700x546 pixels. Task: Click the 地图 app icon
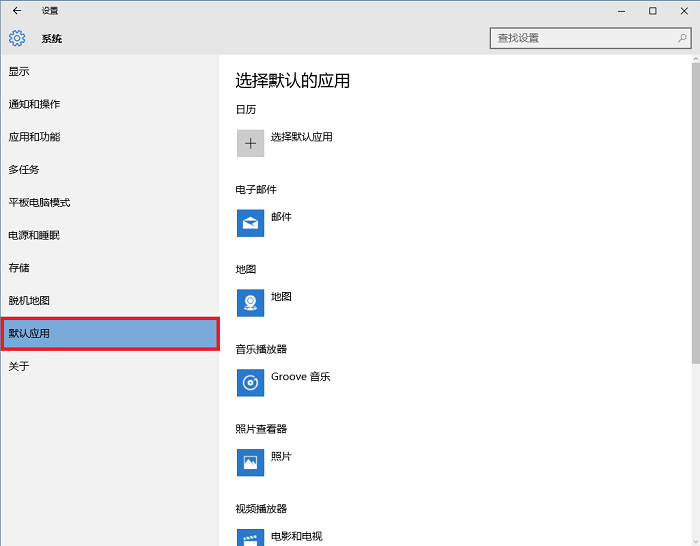pos(250,303)
